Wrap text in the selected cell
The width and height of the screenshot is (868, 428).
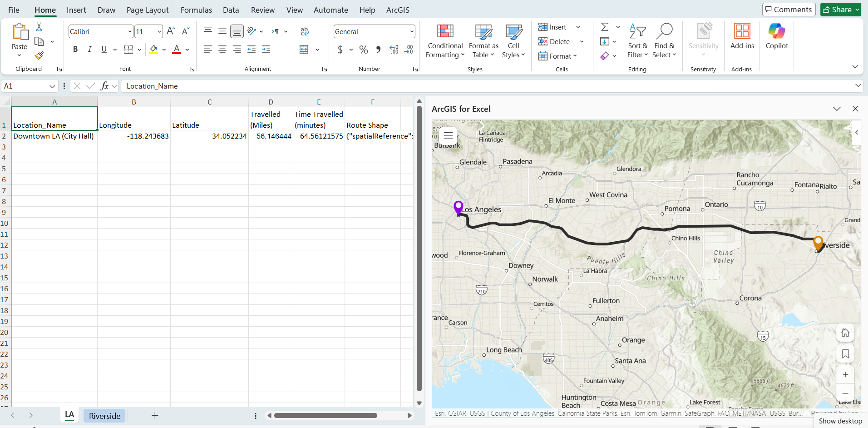tap(305, 31)
